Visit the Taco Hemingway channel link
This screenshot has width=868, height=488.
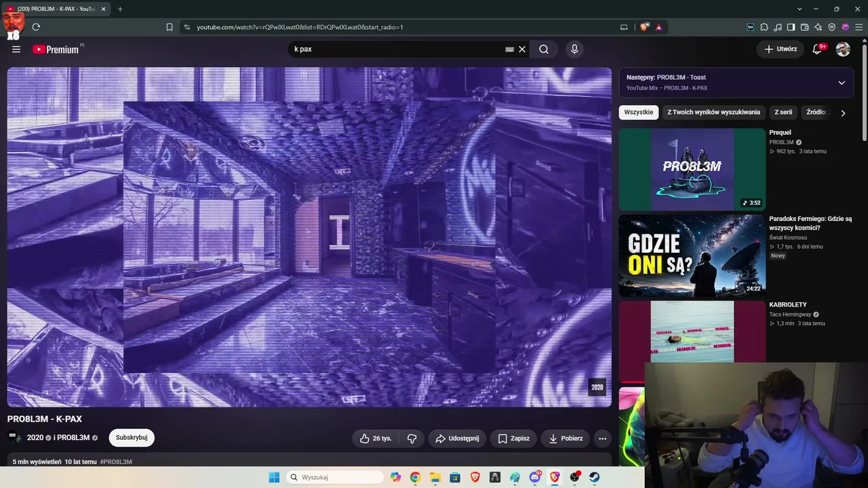790,314
